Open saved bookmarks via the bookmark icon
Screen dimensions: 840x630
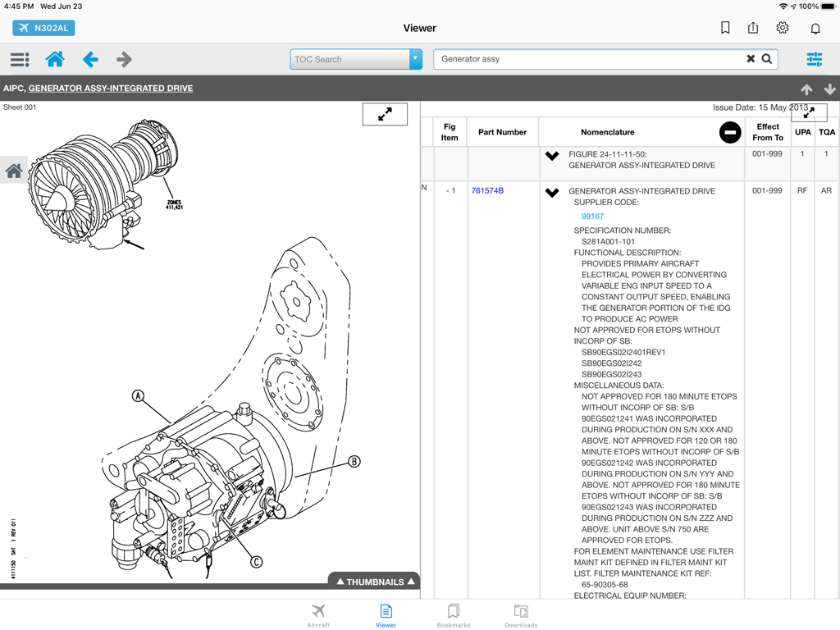pos(725,27)
